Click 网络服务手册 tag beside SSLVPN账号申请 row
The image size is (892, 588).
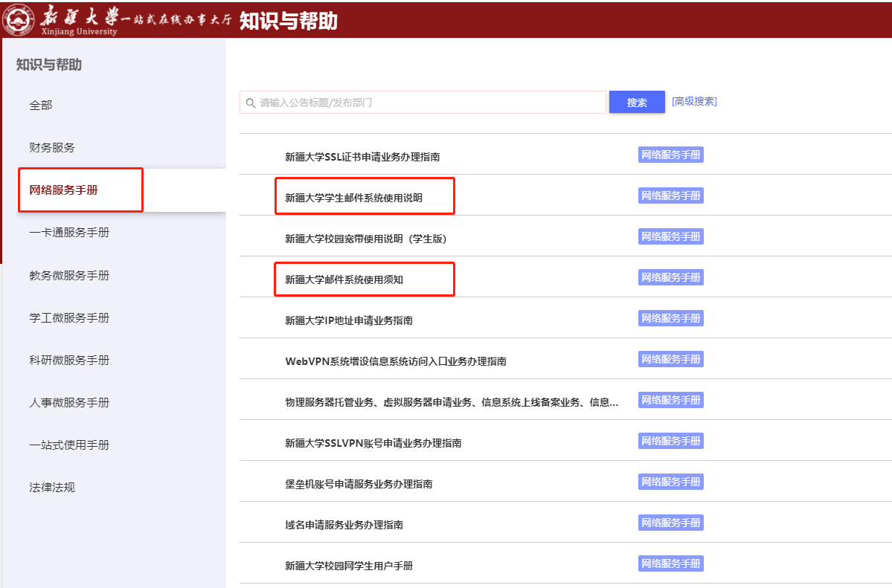pyautogui.click(x=671, y=442)
